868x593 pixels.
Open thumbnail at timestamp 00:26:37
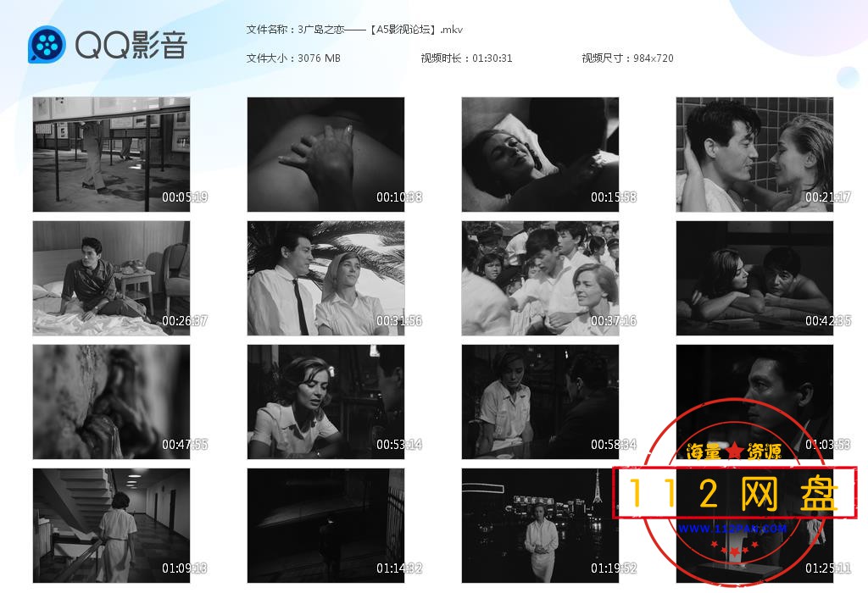coord(111,278)
